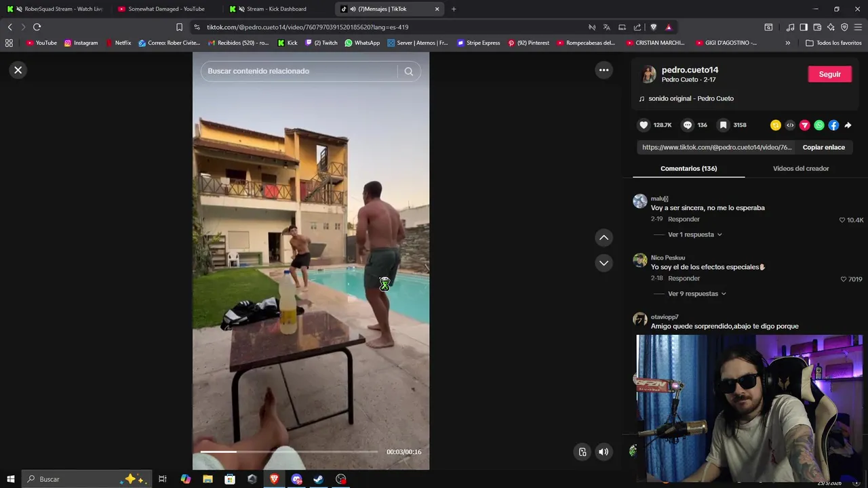868x488 pixels.
Task: Open Brave Rewards triangle icon
Action: click(669, 27)
